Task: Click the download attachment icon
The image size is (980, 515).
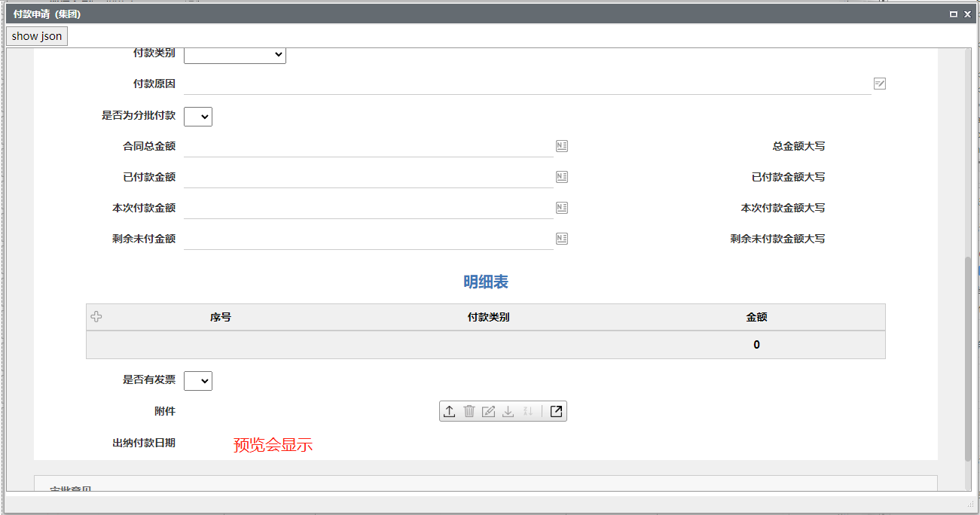Action: tap(508, 411)
